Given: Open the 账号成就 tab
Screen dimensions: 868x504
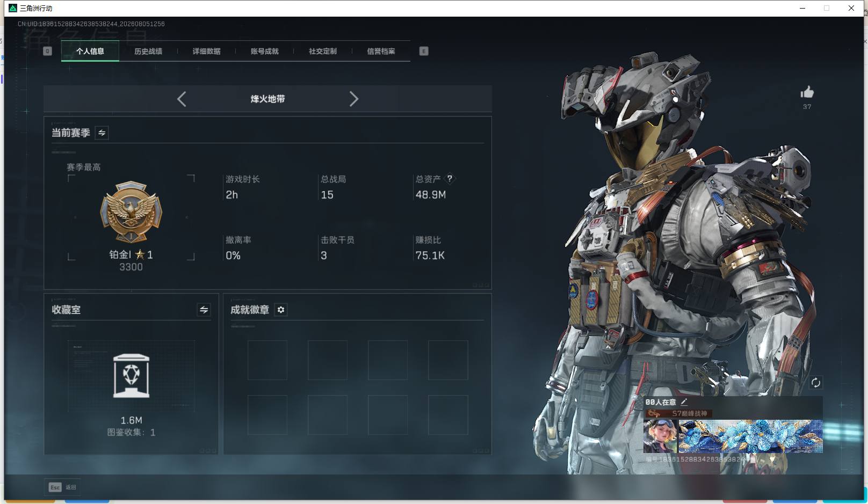Looking at the screenshot, I should [x=264, y=51].
